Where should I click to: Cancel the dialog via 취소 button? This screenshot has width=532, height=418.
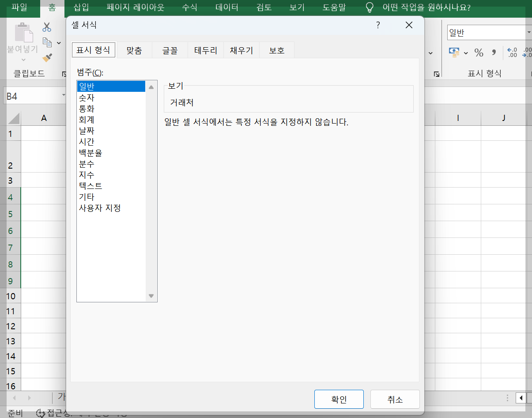click(x=395, y=399)
